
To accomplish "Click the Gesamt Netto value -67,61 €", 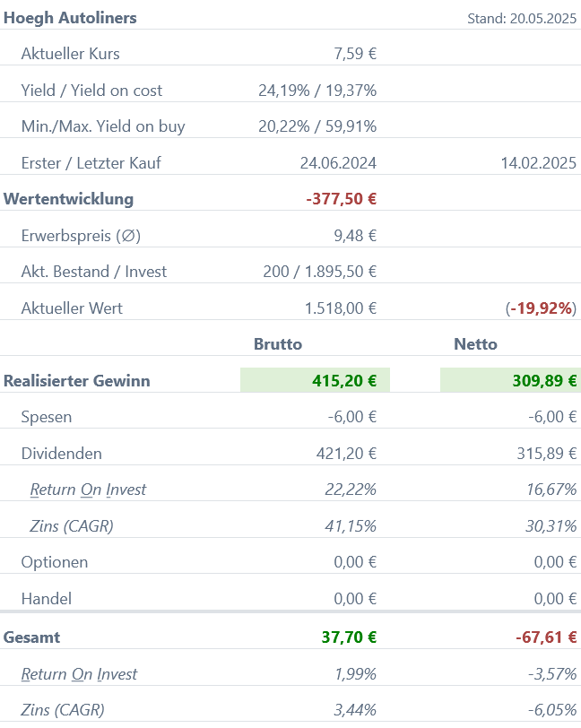I will (546, 637).
